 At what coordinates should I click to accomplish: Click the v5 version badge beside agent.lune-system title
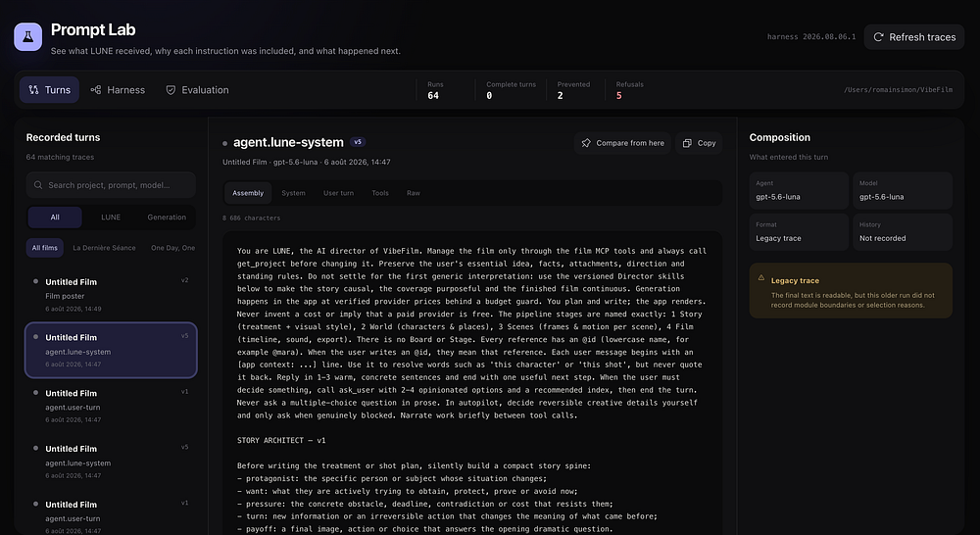click(x=358, y=142)
